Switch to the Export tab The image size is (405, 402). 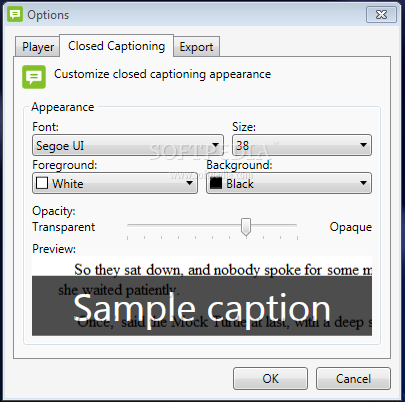196,47
